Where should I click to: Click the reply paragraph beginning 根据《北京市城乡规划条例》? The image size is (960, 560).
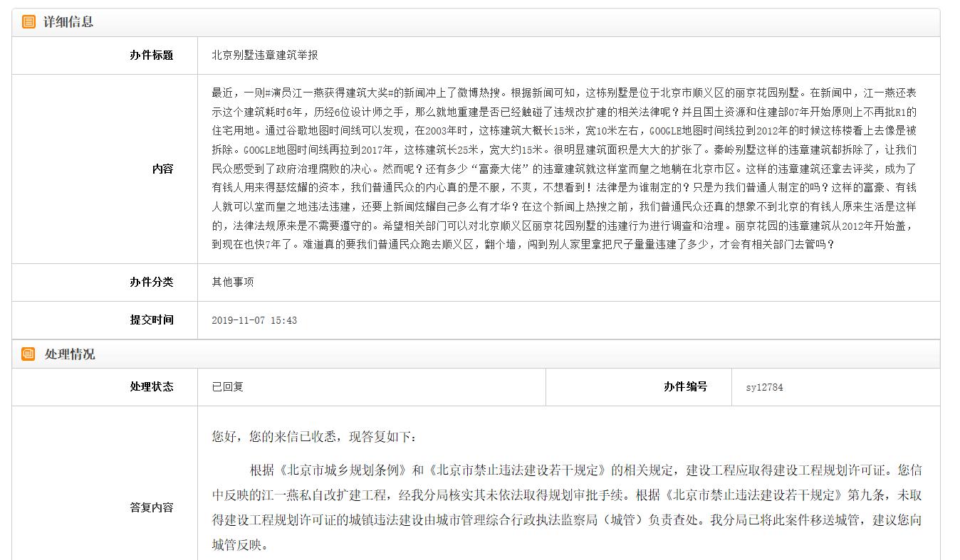(x=567, y=508)
